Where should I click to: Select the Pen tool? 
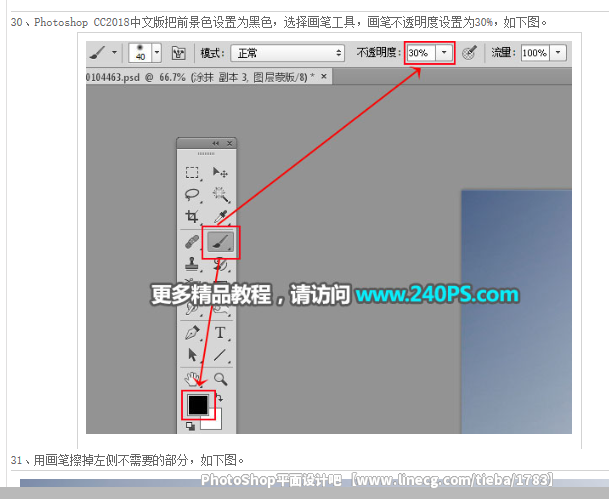point(192,333)
